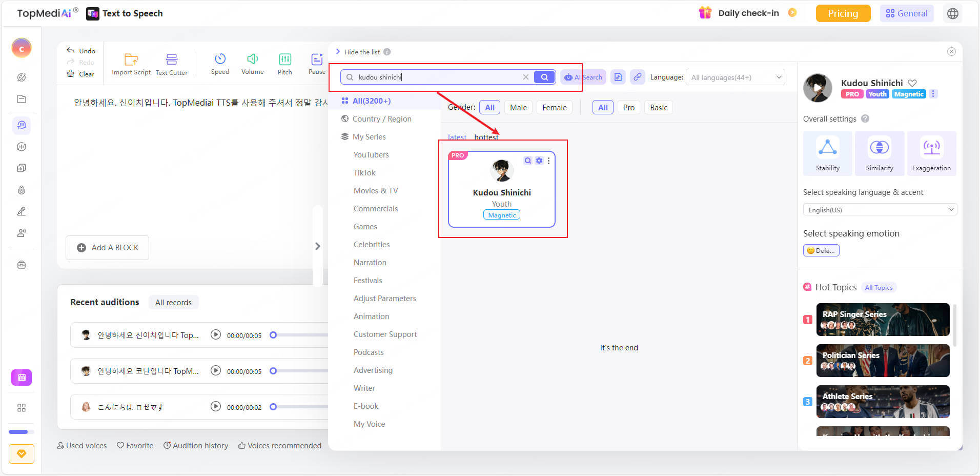Click seek slider of 신이치입니다 audition

click(300, 335)
